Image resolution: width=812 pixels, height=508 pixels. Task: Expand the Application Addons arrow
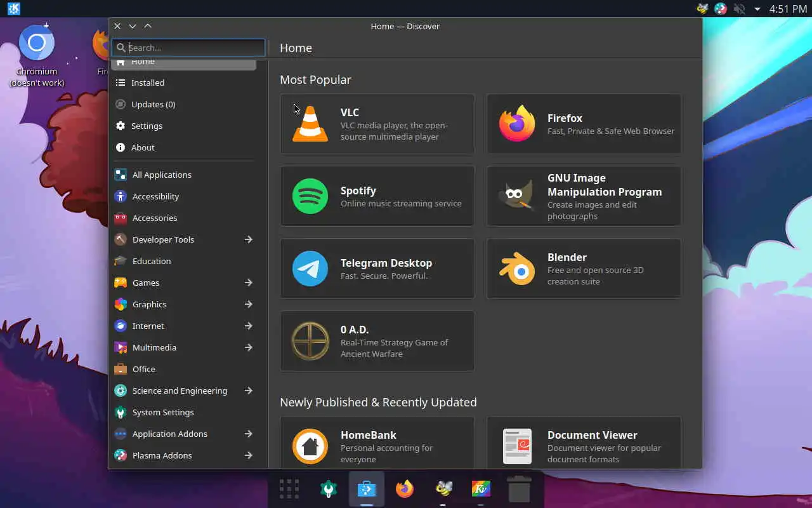tap(249, 434)
